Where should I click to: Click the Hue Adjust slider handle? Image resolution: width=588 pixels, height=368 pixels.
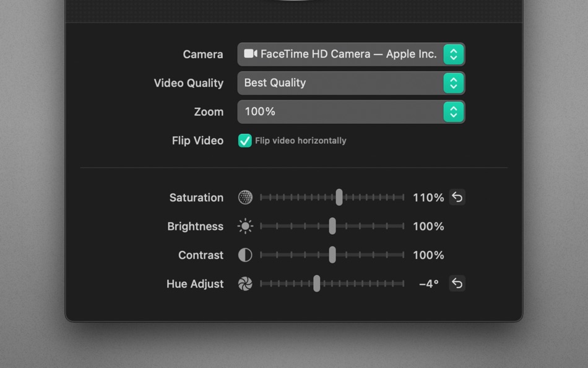[318, 283]
